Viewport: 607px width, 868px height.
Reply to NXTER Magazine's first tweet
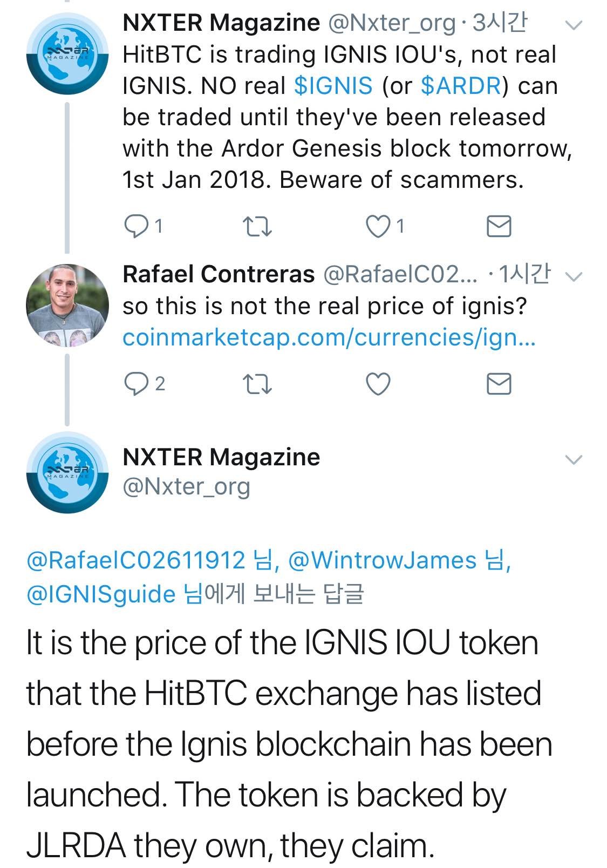(136, 227)
